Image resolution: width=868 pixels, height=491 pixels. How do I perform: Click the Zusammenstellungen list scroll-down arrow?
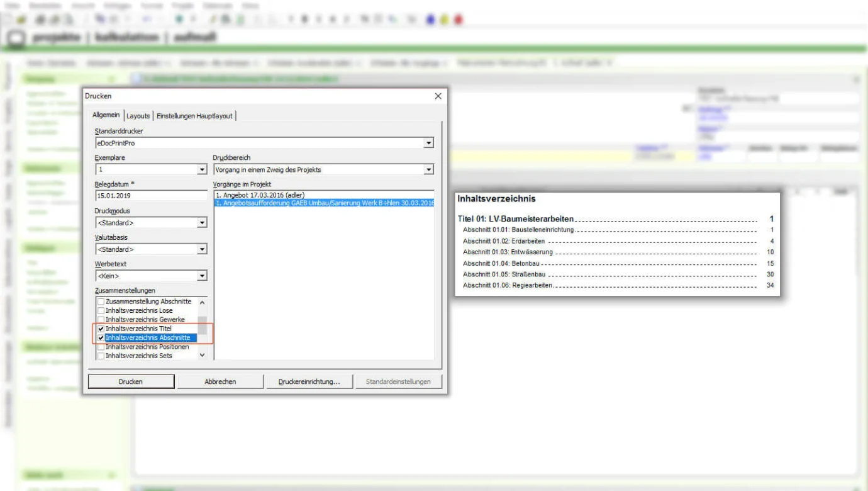(x=202, y=355)
